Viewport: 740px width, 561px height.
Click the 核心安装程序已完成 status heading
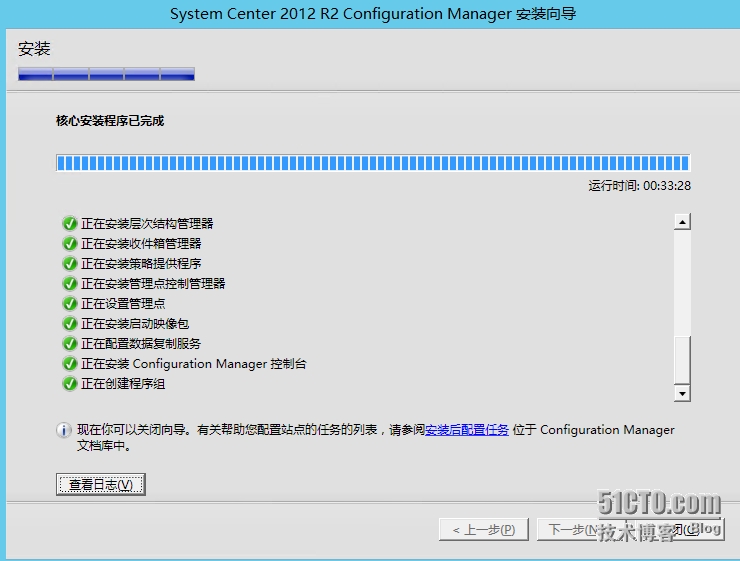pyautogui.click(x=110, y=121)
